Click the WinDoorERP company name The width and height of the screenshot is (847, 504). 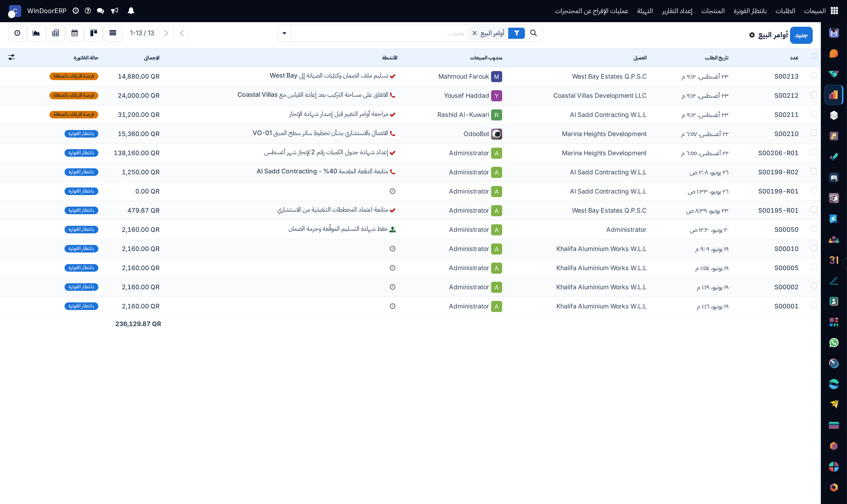47,11
